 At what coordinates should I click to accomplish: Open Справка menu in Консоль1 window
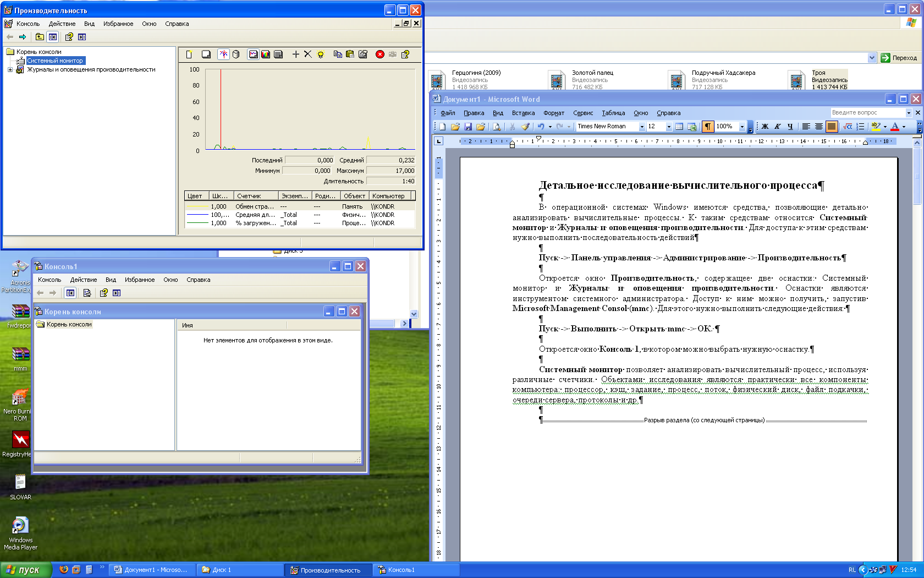pyautogui.click(x=198, y=280)
